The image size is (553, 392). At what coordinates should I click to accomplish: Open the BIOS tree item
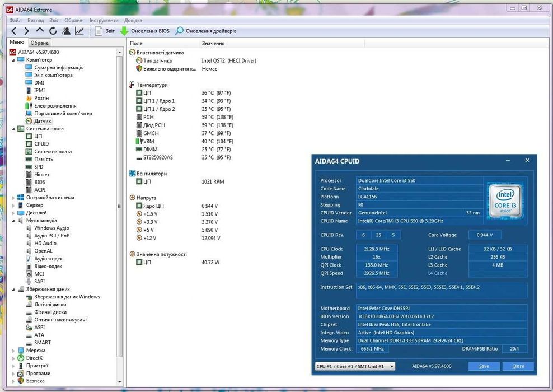click(x=35, y=182)
